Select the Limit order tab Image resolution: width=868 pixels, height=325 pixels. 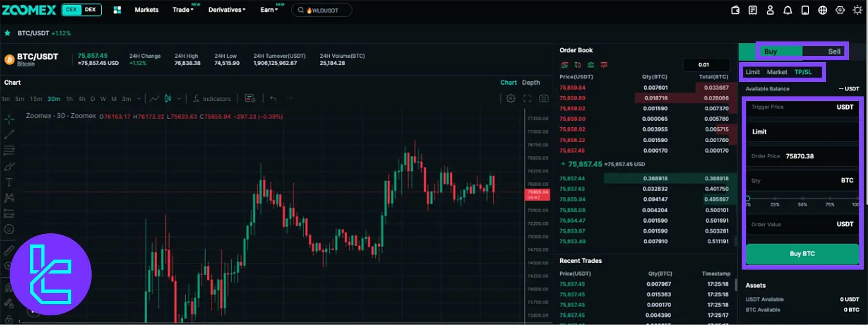point(752,72)
